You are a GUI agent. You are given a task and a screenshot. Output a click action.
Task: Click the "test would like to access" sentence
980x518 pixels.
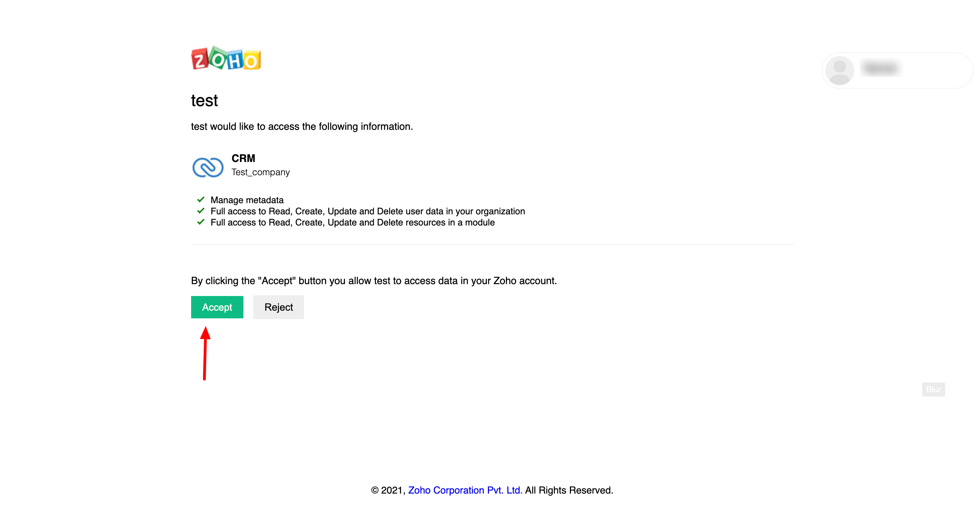[302, 126]
